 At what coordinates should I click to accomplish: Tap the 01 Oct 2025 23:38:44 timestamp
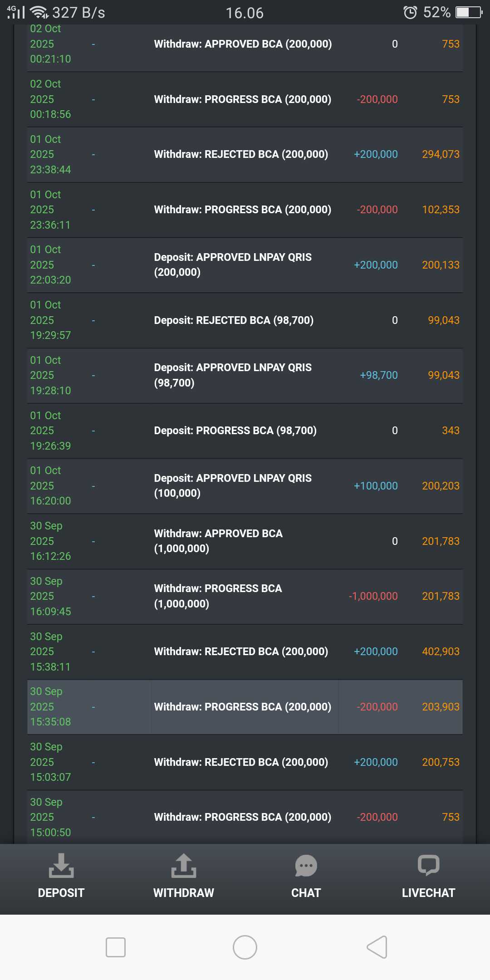click(x=50, y=155)
